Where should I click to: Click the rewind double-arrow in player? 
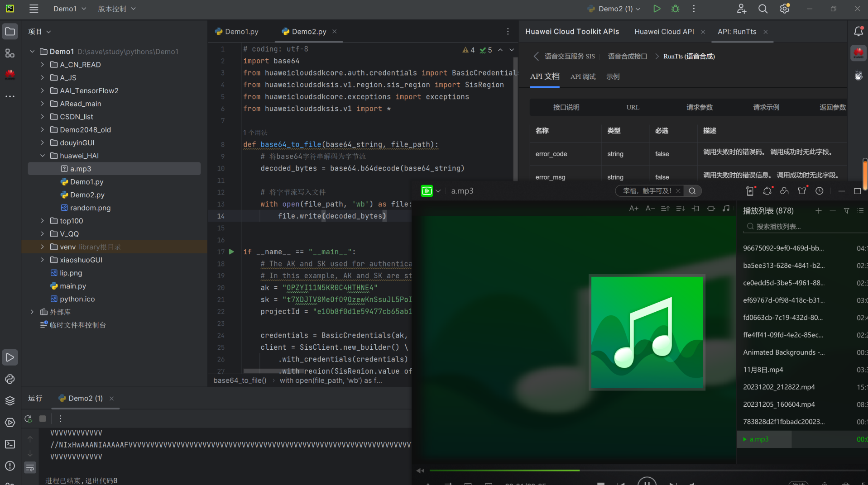(420, 471)
